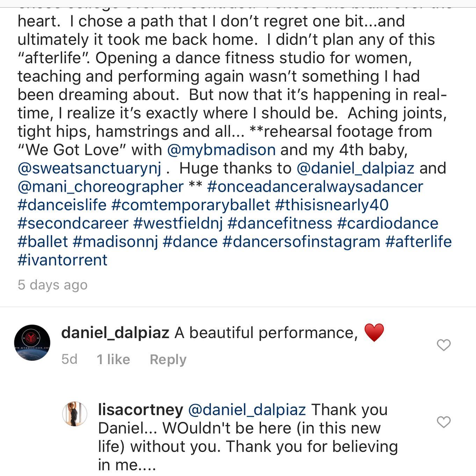The image size is (476, 476).
Task: Open lisacortney's profile picture
Action: click(74, 414)
